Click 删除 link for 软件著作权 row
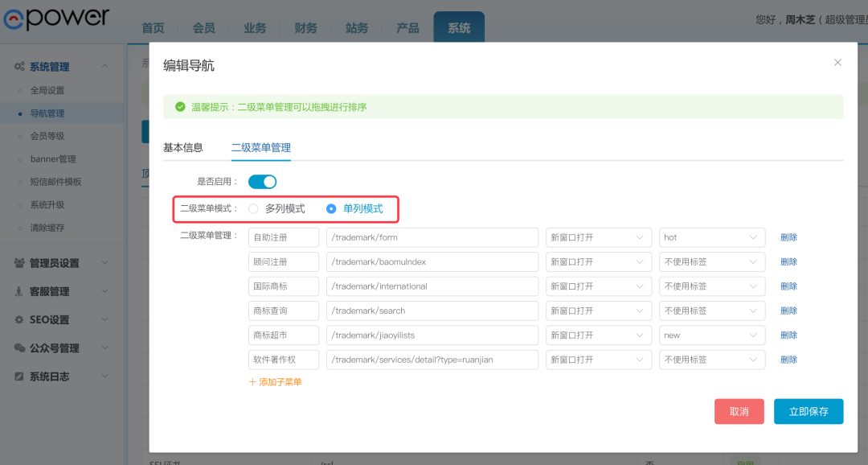Screen dimensions: 868x465 point(788,360)
